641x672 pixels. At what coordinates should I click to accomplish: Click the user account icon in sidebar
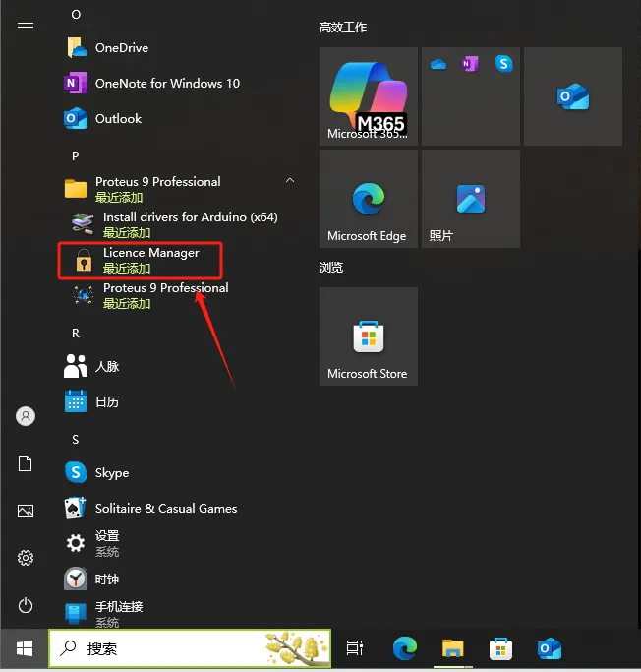[x=26, y=416]
